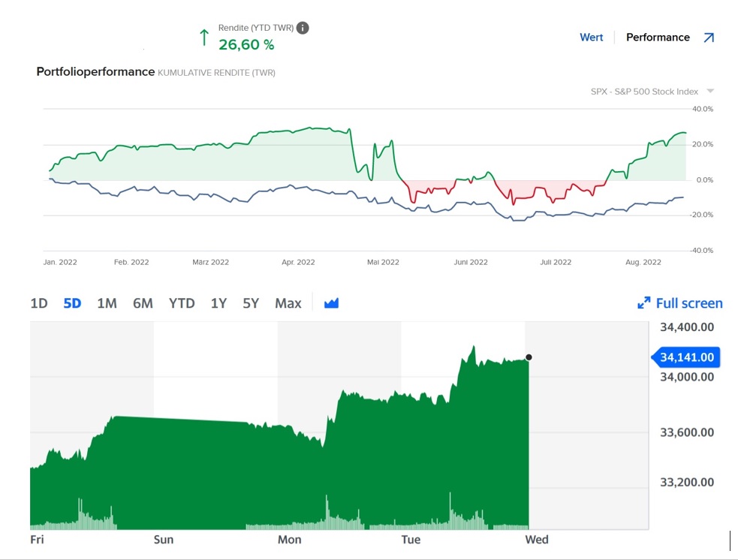Click the 34,141.00 current price label

click(x=687, y=358)
